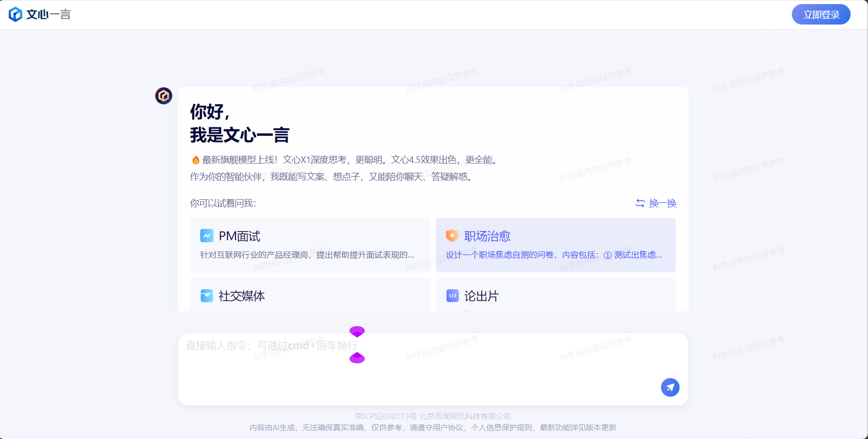The image size is (868, 439).
Task: Select the 论出片 suggestion card
Action: (556, 295)
